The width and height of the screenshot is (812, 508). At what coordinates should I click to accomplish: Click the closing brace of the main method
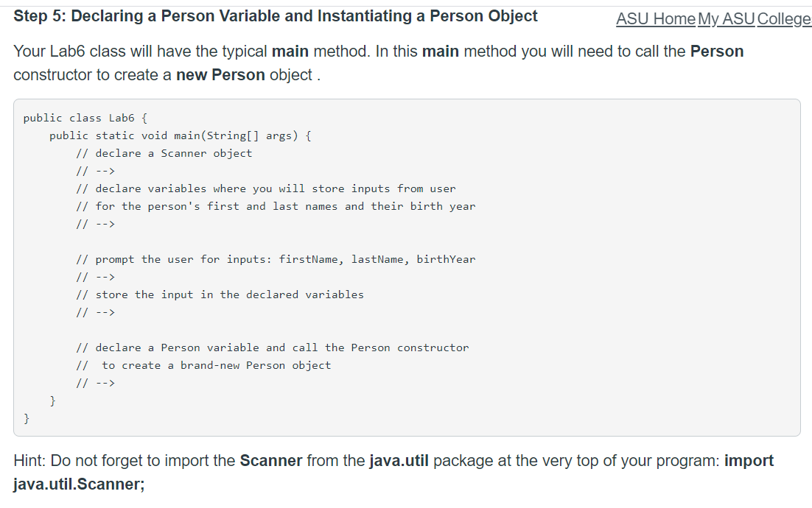[x=53, y=401]
